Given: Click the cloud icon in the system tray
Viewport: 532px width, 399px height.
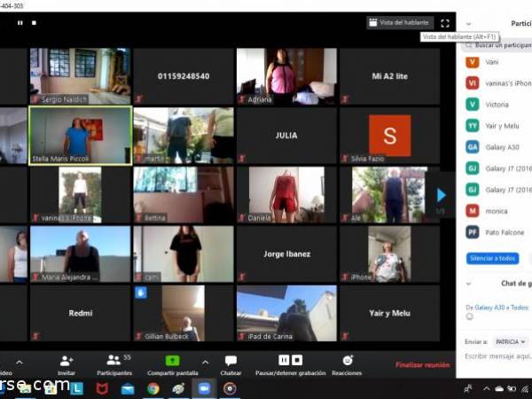Looking at the screenshot, I should [x=499, y=389].
